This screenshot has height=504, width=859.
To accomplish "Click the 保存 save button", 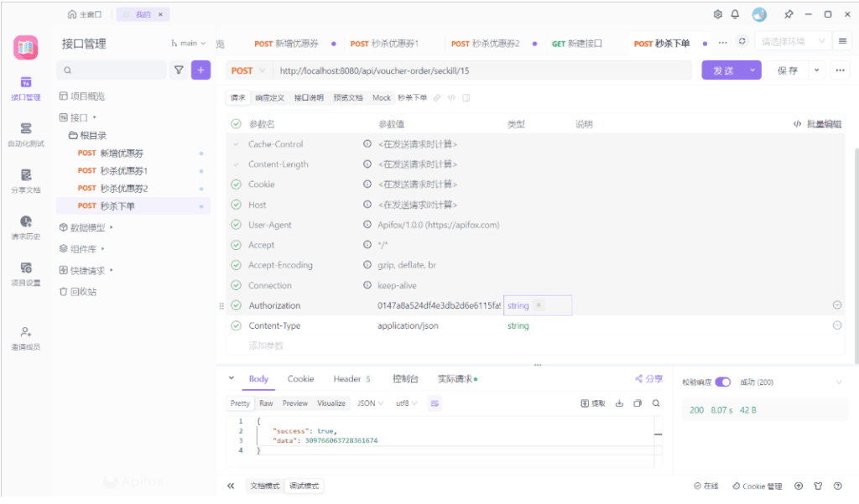I will point(788,71).
